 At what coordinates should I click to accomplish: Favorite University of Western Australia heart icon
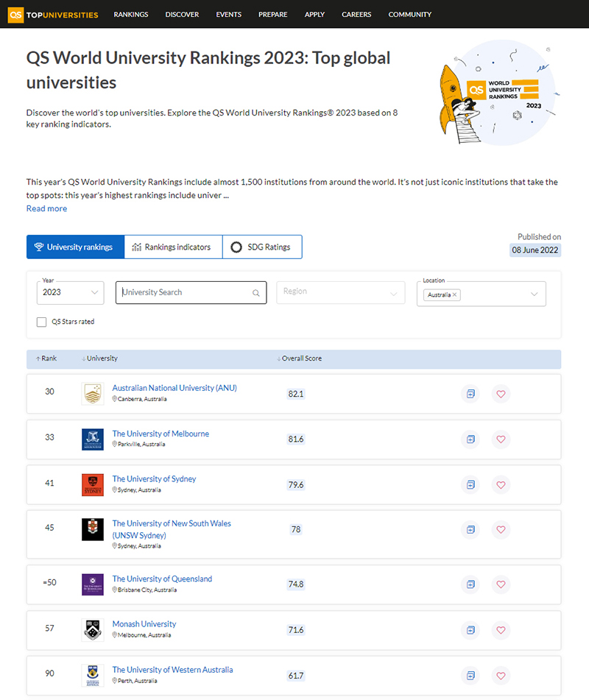click(x=501, y=676)
